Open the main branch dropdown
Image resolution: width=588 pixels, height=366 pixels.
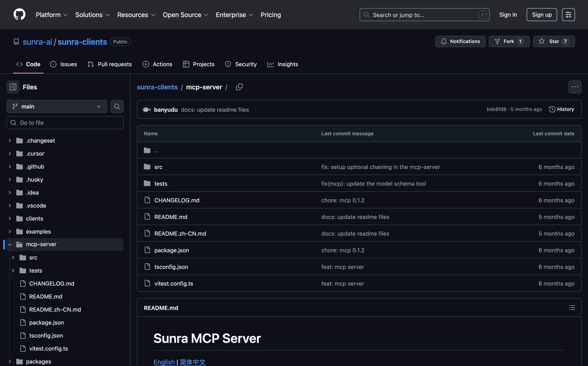(x=57, y=106)
